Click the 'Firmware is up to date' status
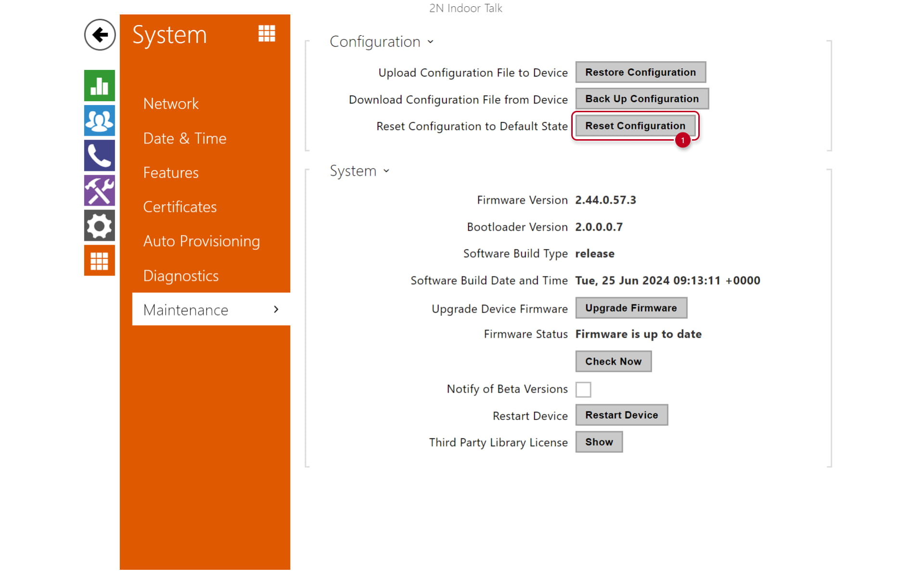 638,334
